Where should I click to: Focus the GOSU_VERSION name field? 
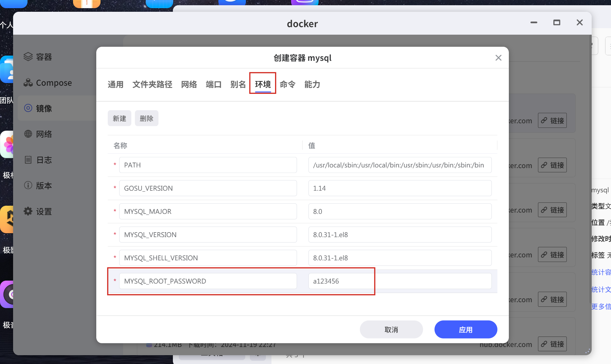point(208,188)
